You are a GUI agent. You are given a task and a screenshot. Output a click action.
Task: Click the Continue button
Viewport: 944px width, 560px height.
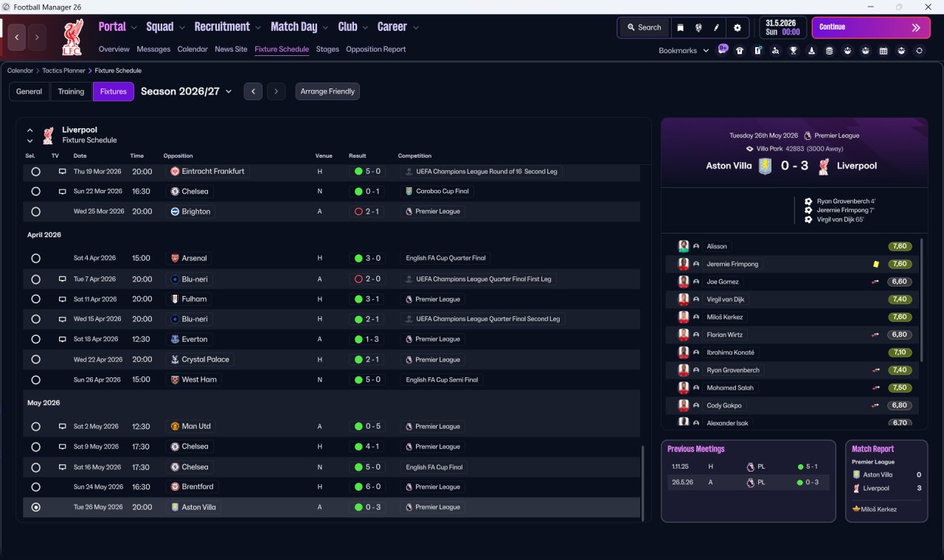pos(871,27)
